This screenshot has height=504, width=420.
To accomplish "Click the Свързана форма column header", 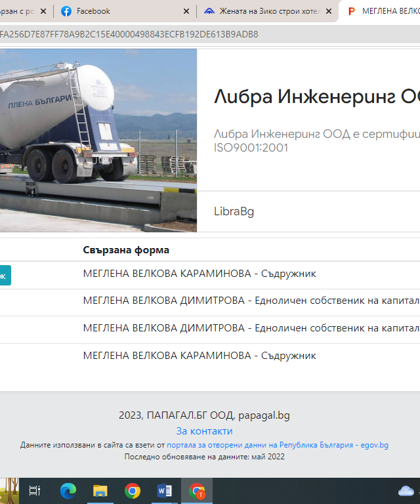I will click(126, 250).
